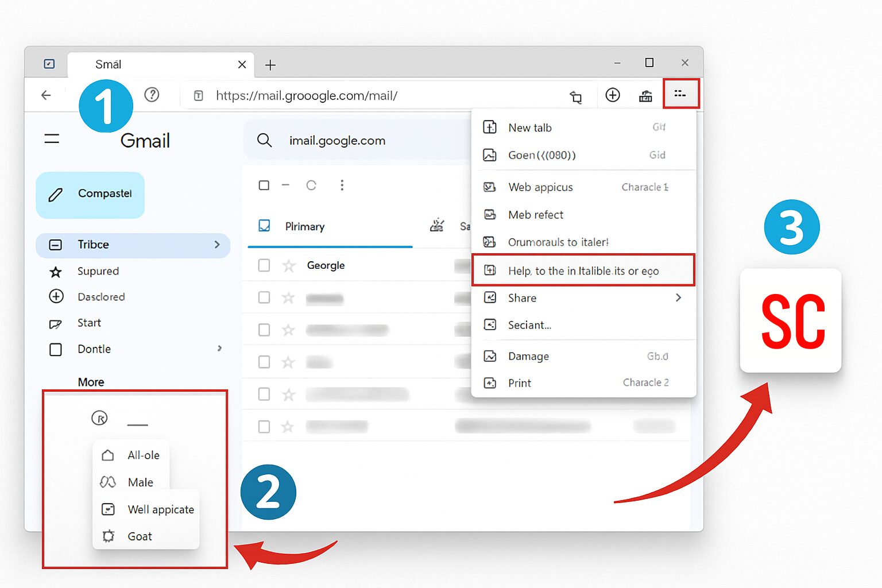The width and height of the screenshot is (882, 588).
Task: Click 'More' in the Gmail sidebar
Action: [x=91, y=381]
